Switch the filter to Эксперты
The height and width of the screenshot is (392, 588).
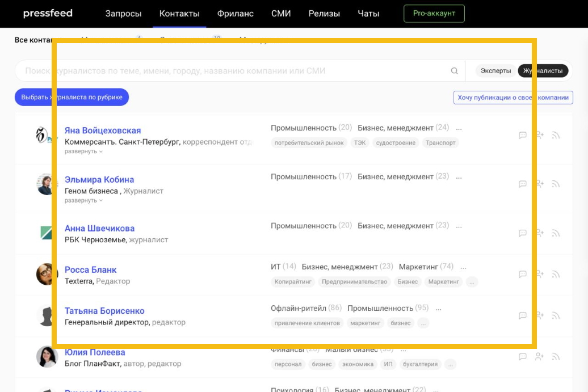tap(495, 71)
